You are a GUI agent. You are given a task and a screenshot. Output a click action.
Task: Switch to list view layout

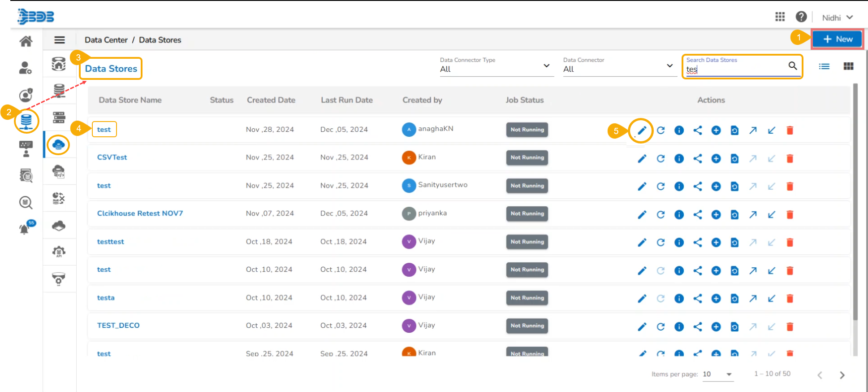(x=824, y=66)
